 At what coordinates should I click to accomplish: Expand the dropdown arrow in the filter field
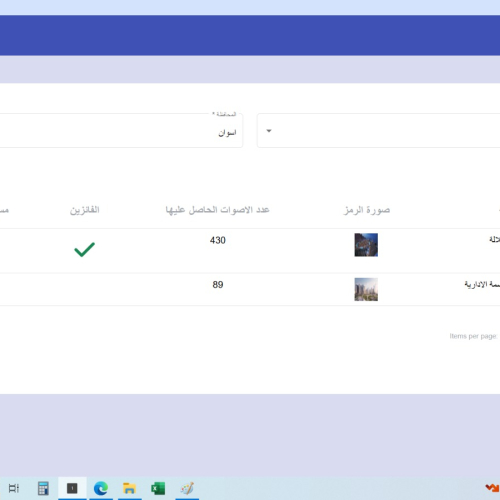pyautogui.click(x=269, y=131)
